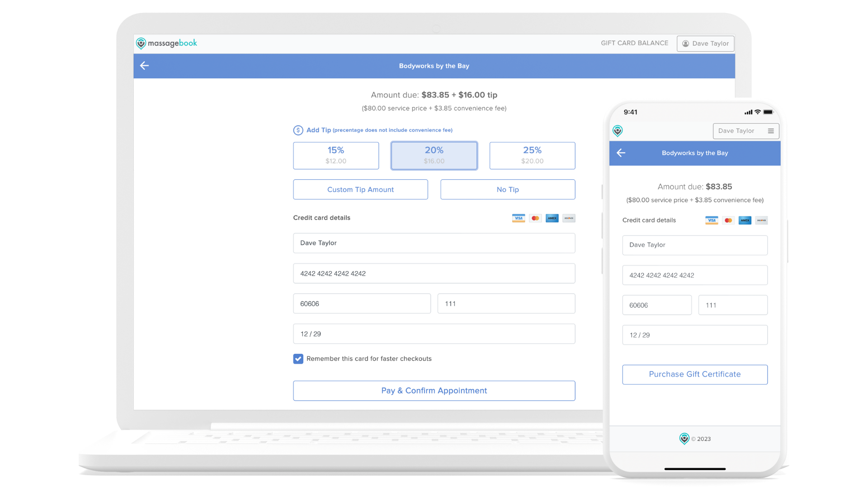The image size is (868, 488).
Task: Click the massagebook pin logo on phone
Action: pyautogui.click(x=618, y=131)
